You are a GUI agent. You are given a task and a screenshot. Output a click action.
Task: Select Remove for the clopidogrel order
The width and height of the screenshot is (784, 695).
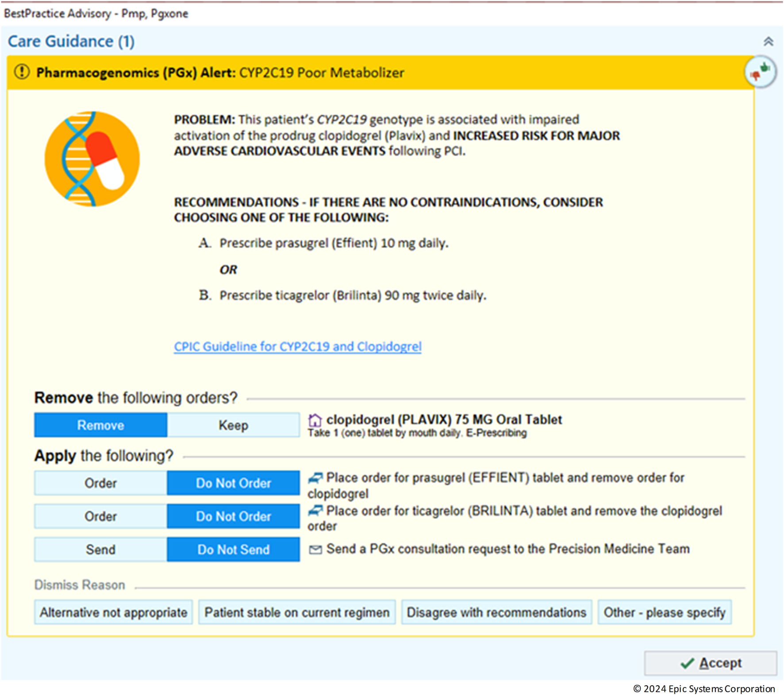click(100, 425)
